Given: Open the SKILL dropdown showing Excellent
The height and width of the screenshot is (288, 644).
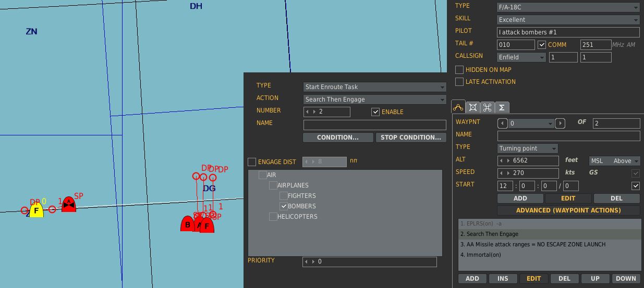Looking at the screenshot, I should 568,20.
